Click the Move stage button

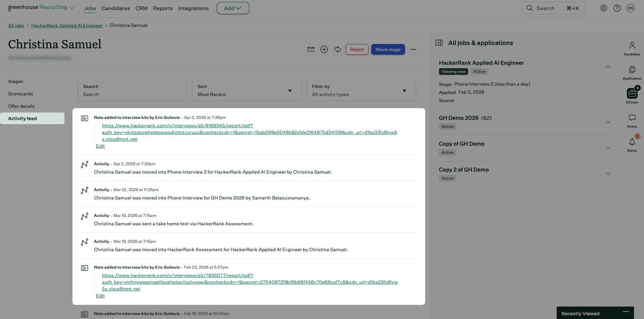(388, 49)
